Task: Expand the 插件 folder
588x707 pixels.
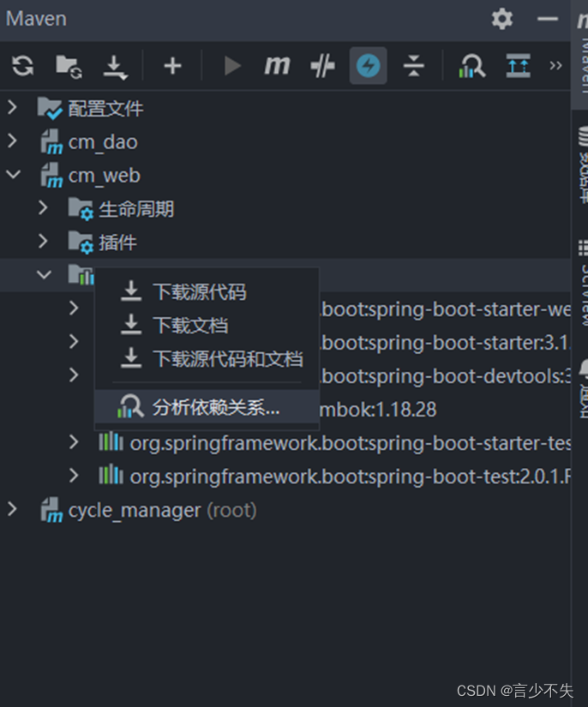Action: (x=43, y=241)
